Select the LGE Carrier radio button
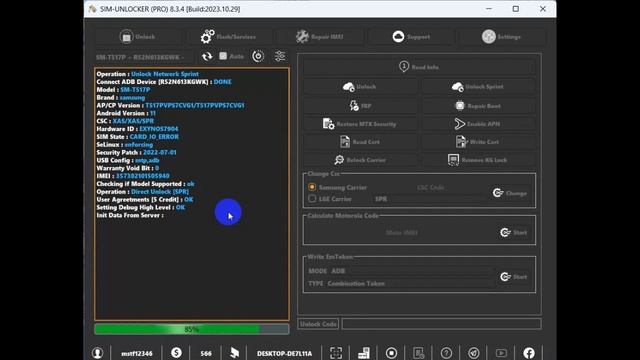Image resolution: width=640 pixels, height=360 pixels. coord(312,199)
